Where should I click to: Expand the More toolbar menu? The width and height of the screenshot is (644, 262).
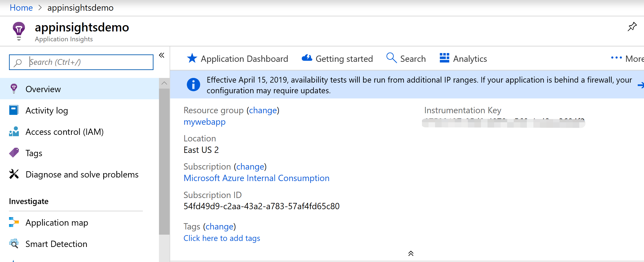click(627, 59)
